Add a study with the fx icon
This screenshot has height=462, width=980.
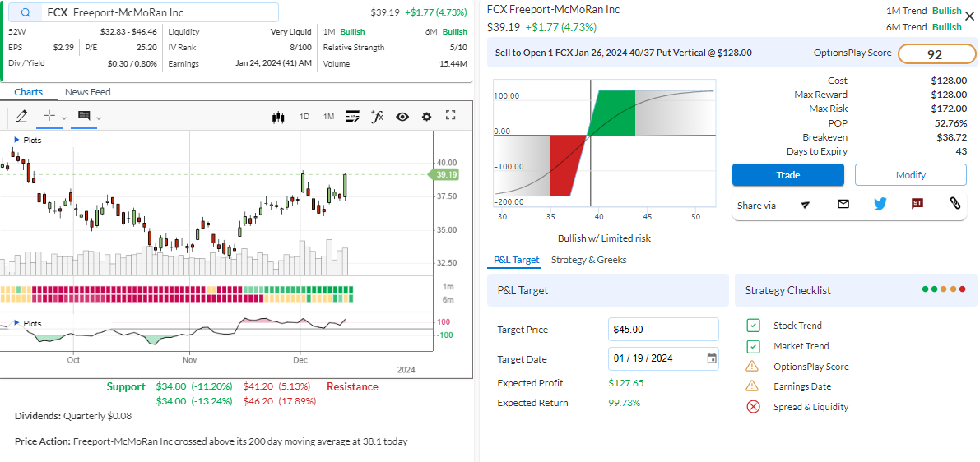(x=377, y=116)
